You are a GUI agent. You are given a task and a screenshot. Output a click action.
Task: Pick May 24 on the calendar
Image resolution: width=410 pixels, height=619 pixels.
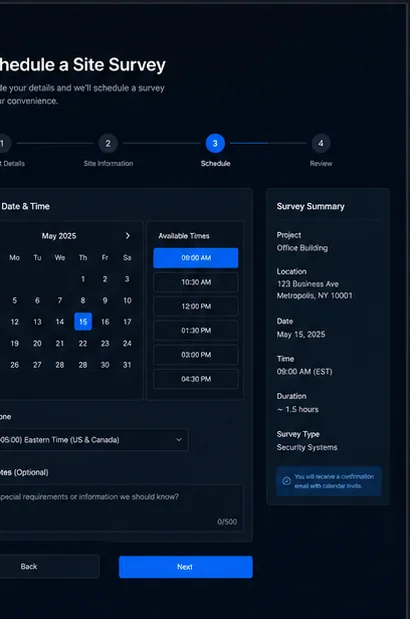click(127, 343)
